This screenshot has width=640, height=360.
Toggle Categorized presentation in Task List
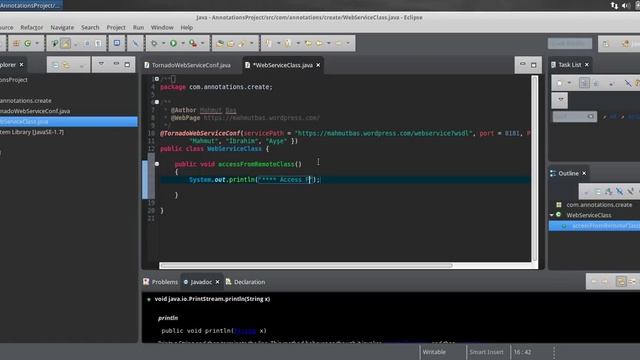584,83
